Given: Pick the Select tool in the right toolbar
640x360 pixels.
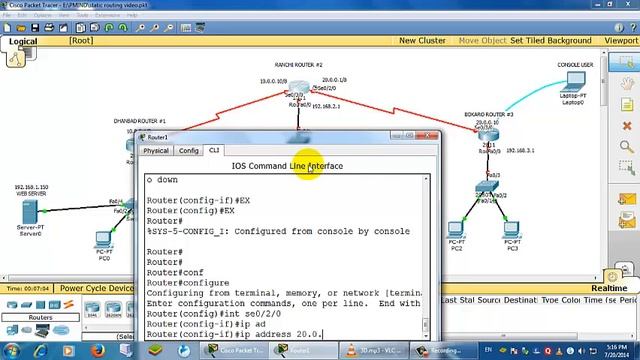Looking at the screenshot, I should coord(626,62).
